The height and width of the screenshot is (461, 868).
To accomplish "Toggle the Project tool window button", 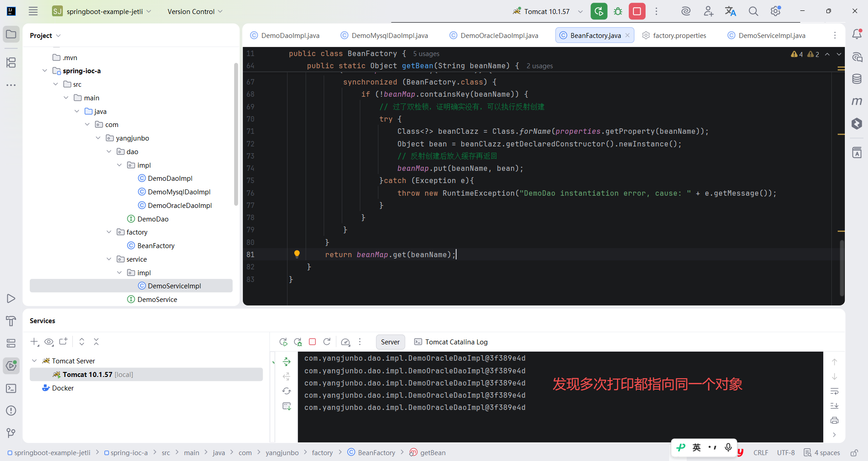I will 11,34.
